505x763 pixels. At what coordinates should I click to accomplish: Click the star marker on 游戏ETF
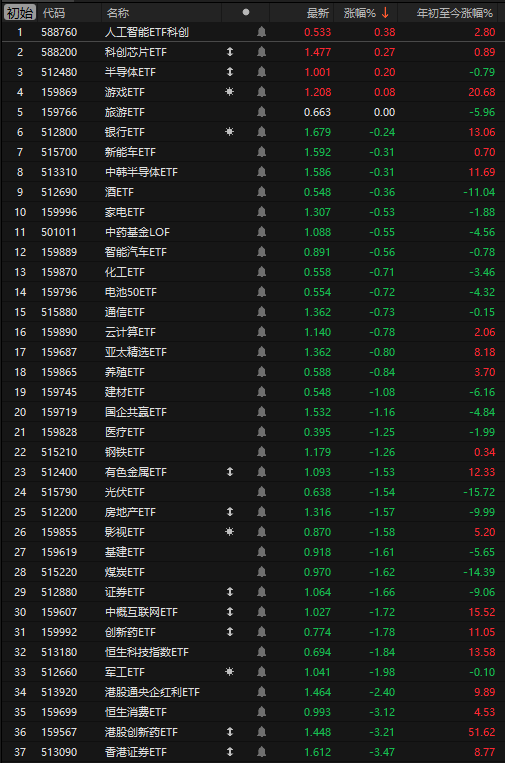click(230, 91)
